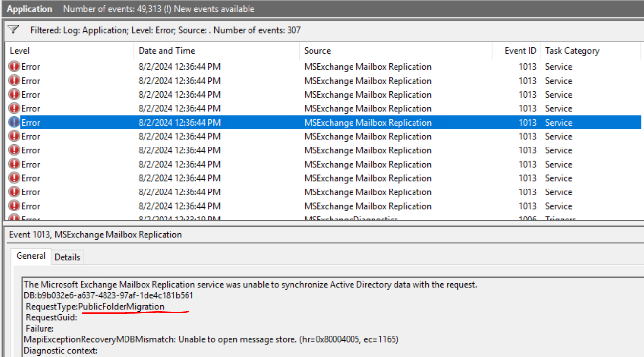This screenshot has height=357, width=644.
Task: Click the RequestGuid: line
Action: click(x=51, y=318)
